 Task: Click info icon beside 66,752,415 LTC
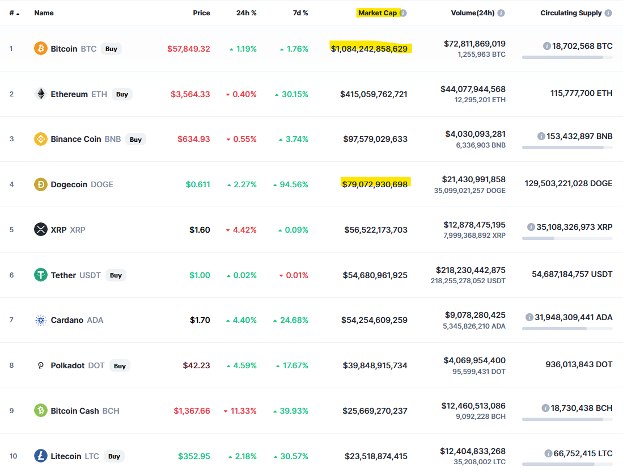point(548,453)
